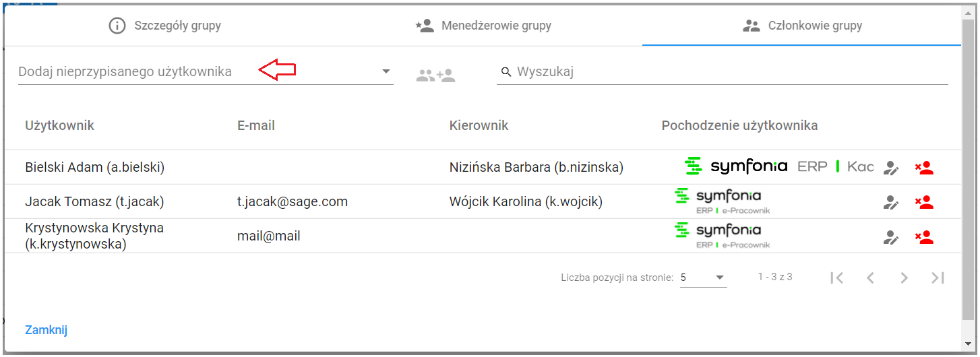Go to previous page arrow

(x=870, y=278)
